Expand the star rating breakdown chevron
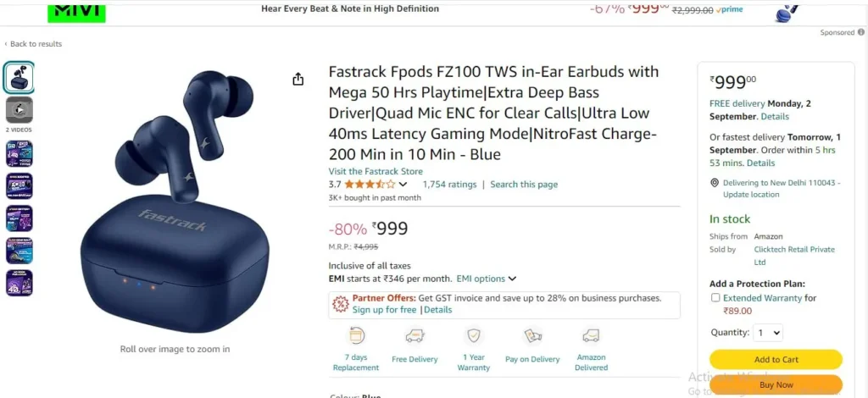This screenshot has width=868, height=398. coord(403,185)
